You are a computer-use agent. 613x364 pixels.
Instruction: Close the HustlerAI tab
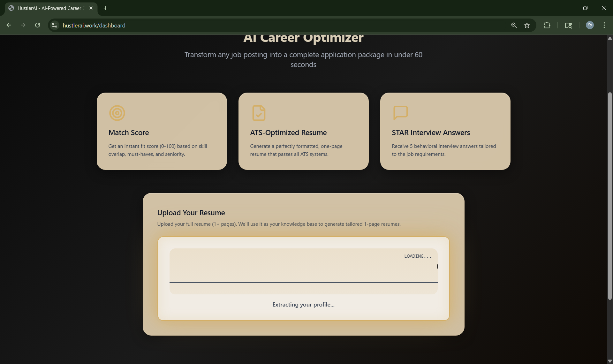click(x=91, y=8)
